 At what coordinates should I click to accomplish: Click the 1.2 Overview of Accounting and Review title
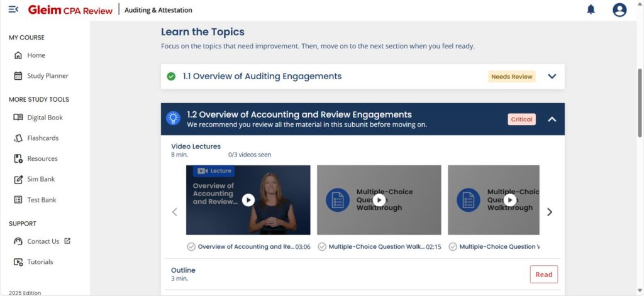[299, 114]
